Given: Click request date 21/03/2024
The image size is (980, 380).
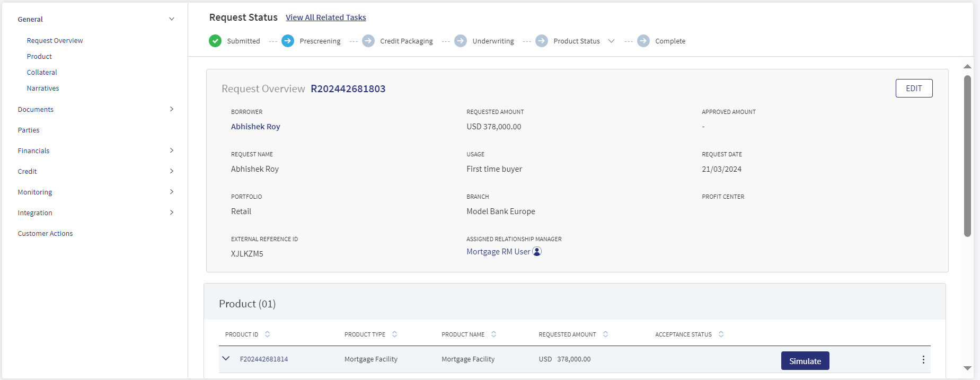Looking at the screenshot, I should pos(721,169).
